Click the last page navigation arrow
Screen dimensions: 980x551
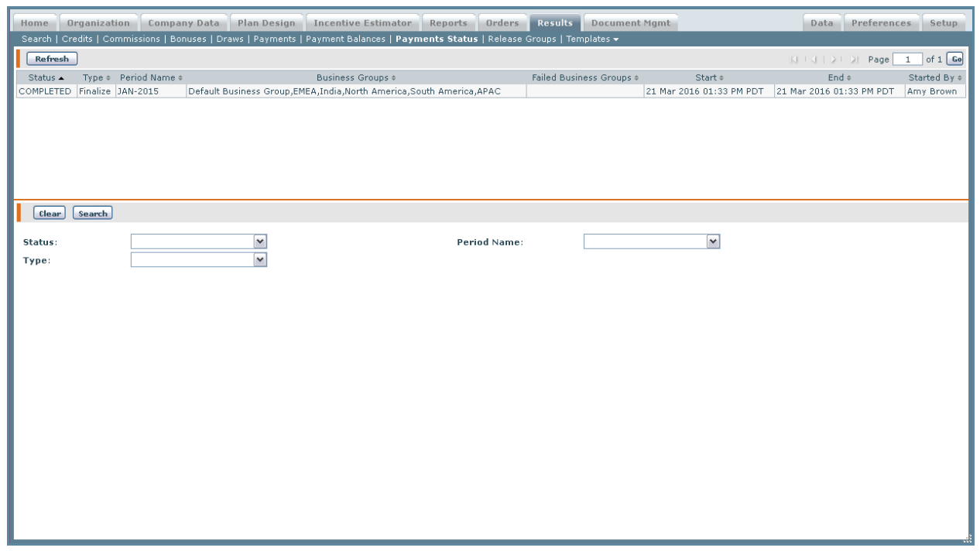pyautogui.click(x=854, y=60)
